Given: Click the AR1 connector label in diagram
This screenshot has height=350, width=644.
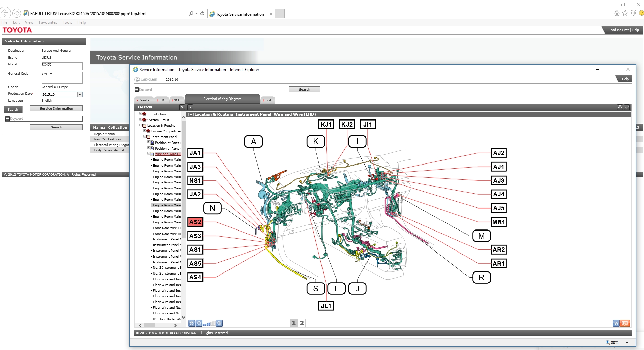Looking at the screenshot, I should [499, 264].
